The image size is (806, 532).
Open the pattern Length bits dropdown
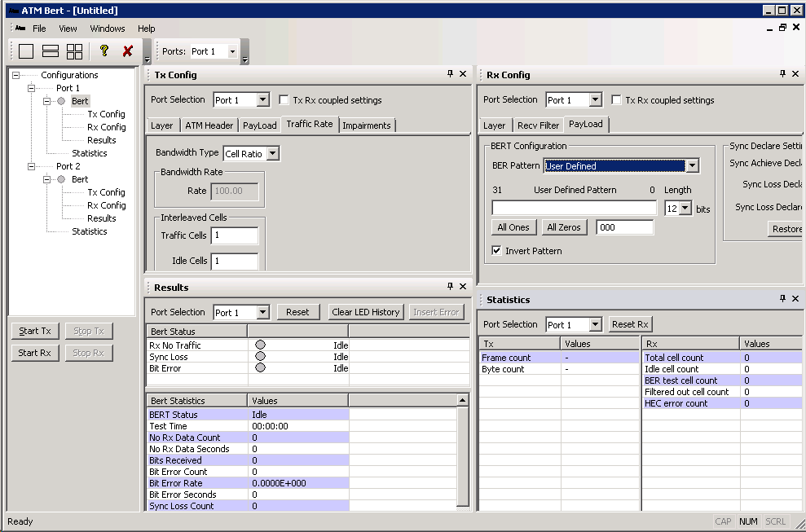[x=685, y=209]
